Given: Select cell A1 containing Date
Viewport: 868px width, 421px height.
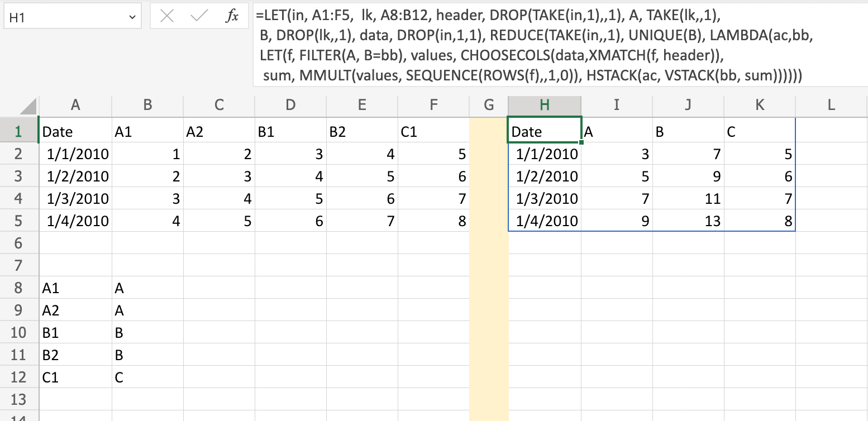Looking at the screenshot, I should pyautogui.click(x=75, y=131).
